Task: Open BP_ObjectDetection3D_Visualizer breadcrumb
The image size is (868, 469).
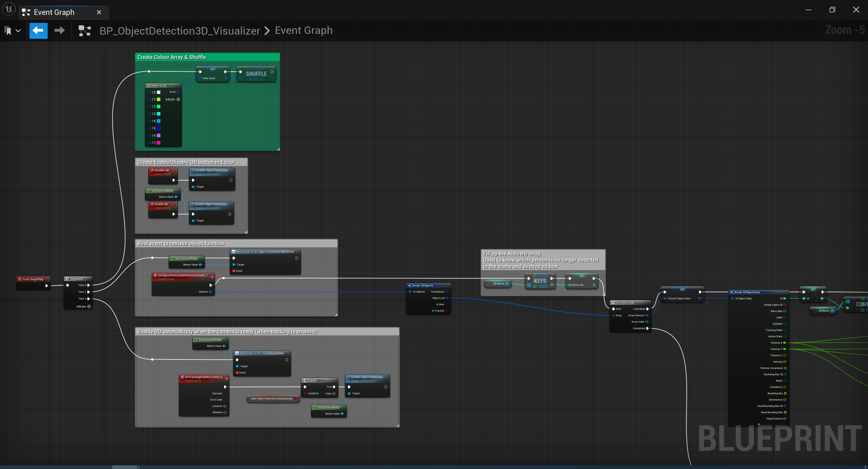Action: [180, 31]
